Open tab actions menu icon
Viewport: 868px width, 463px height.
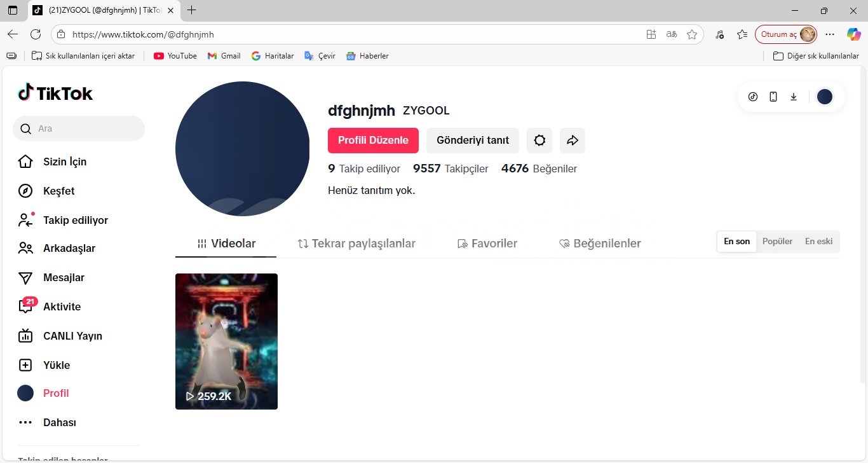(x=13, y=10)
